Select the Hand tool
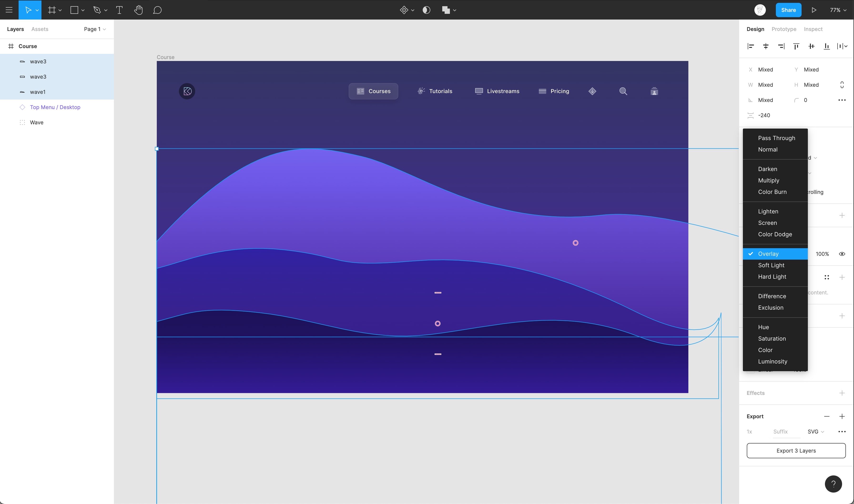The height and width of the screenshot is (504, 854). (138, 10)
